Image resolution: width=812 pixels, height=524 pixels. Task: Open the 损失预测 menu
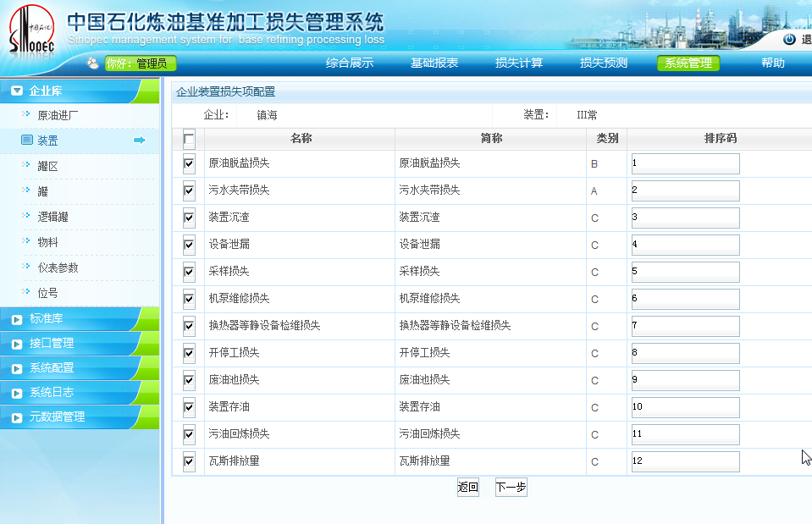(604, 63)
